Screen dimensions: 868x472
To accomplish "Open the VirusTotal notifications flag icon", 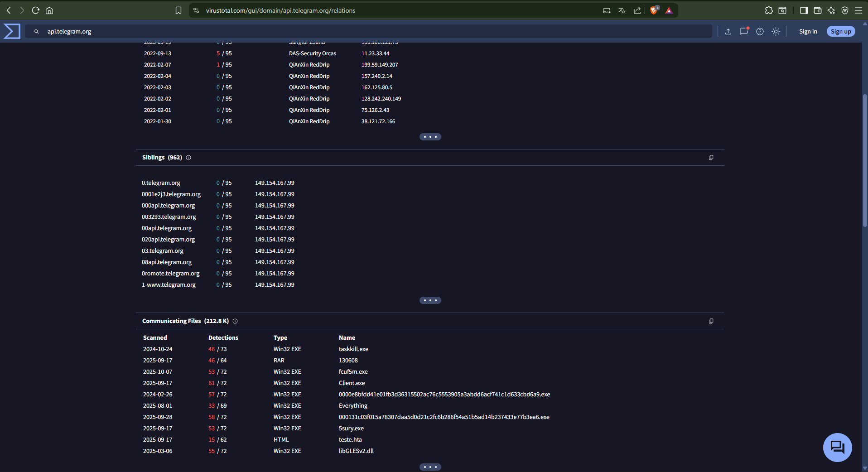I will click(744, 31).
